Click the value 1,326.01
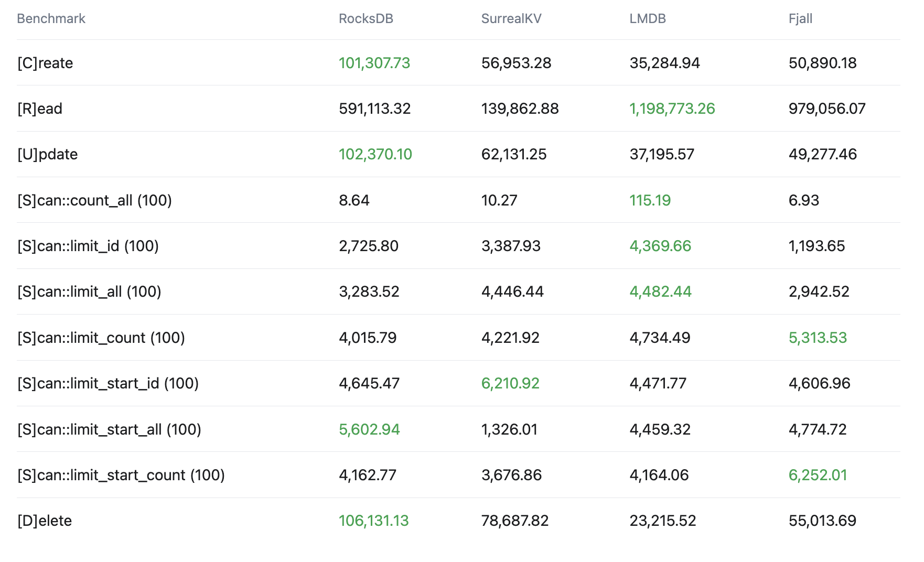924x562 pixels. (509, 429)
